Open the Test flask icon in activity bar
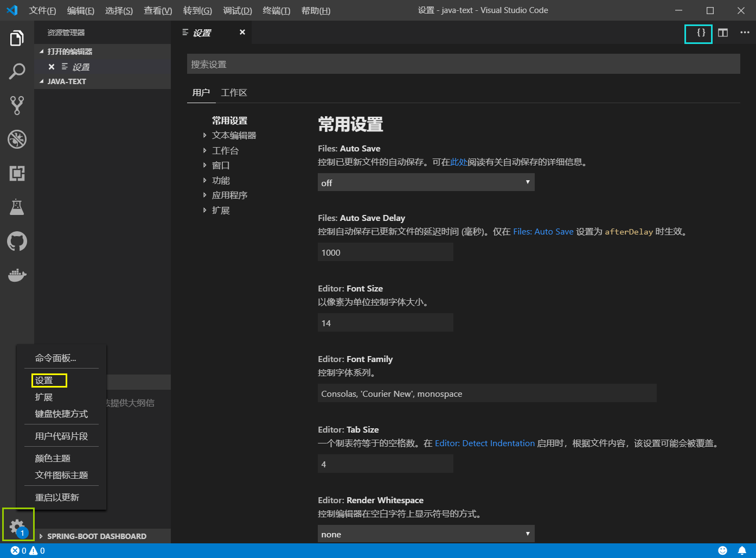 click(x=17, y=207)
